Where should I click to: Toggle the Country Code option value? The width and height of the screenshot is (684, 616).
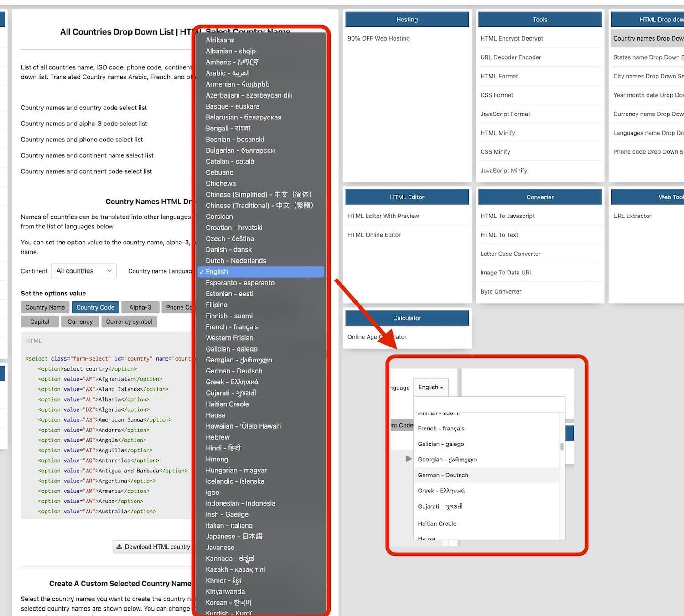[x=95, y=307]
